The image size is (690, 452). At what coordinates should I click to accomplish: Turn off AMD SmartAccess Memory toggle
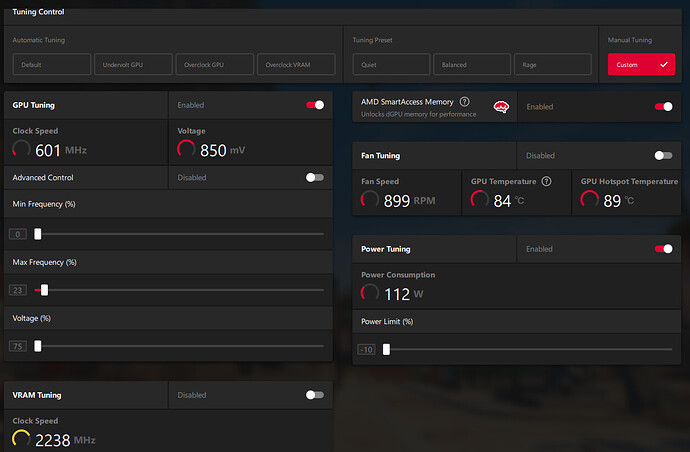point(664,107)
